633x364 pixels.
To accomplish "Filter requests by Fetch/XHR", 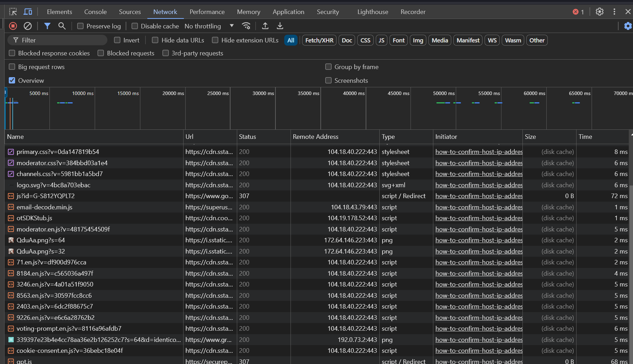I will pos(319,40).
